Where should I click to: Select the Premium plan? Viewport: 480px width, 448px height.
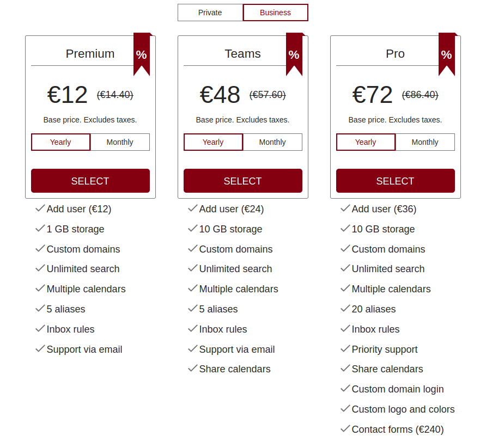90,181
